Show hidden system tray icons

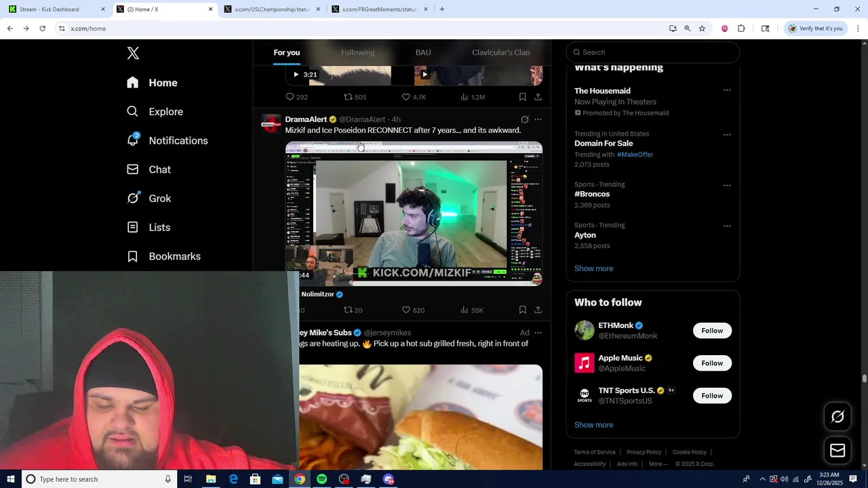762,479
